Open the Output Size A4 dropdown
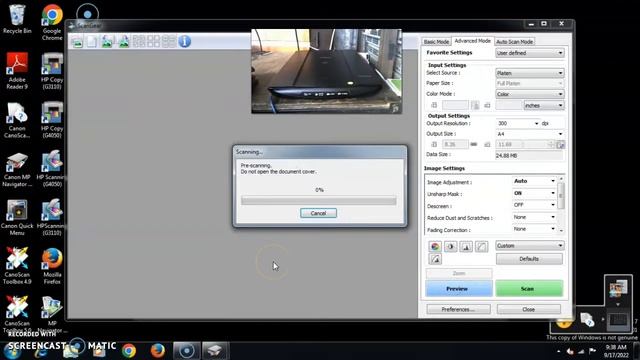Viewport: 640px width, 360px height. pos(529,134)
